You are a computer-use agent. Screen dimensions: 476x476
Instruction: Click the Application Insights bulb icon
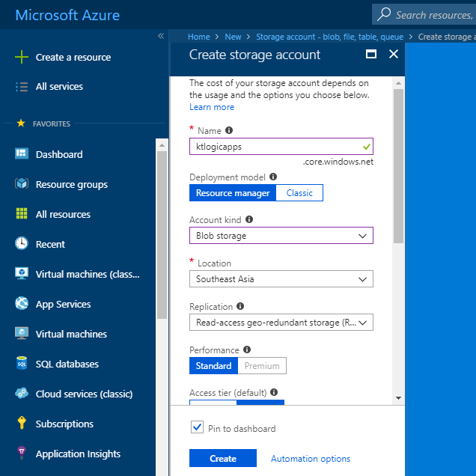pyautogui.click(x=22, y=453)
